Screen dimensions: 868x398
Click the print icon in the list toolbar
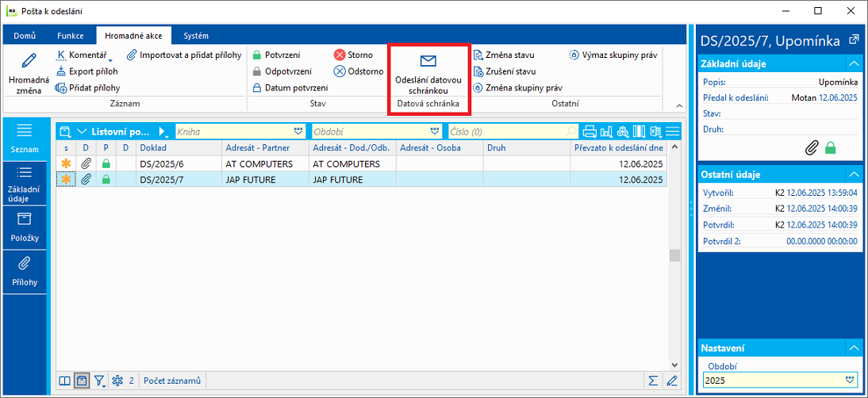[590, 132]
